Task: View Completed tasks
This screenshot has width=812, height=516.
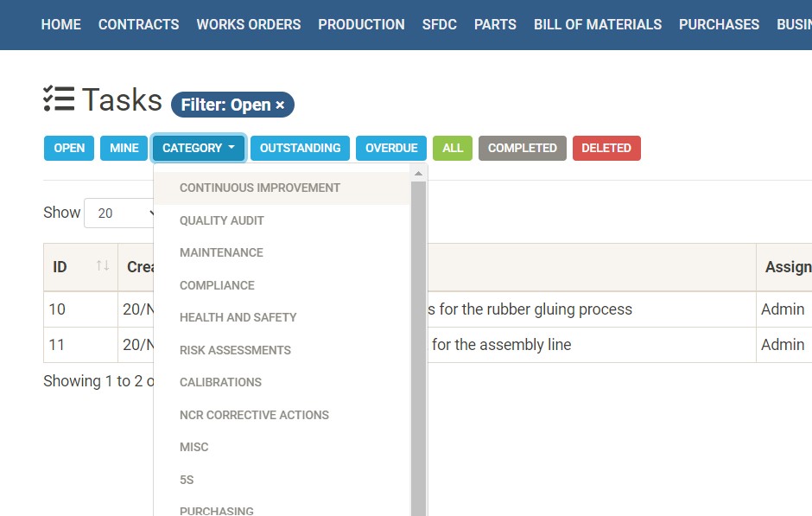Action: (522, 148)
